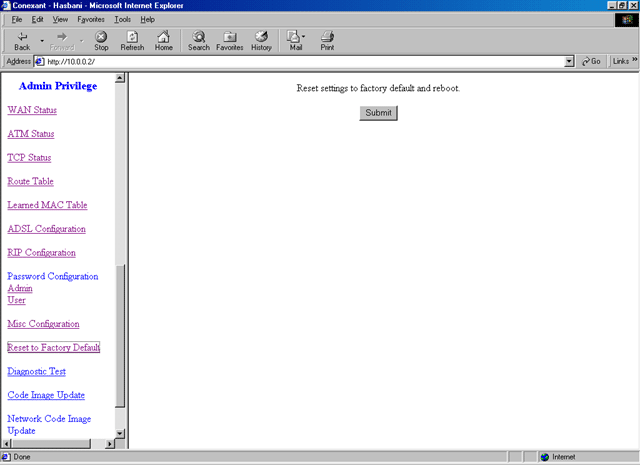Screen dimensions: 640x465
Task: Open the Code Image Update link
Action: point(46,395)
